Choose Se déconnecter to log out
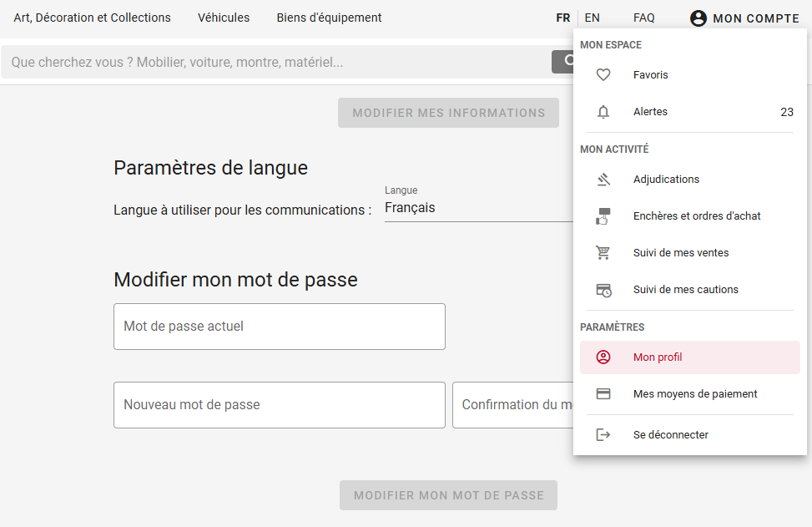 point(690,435)
